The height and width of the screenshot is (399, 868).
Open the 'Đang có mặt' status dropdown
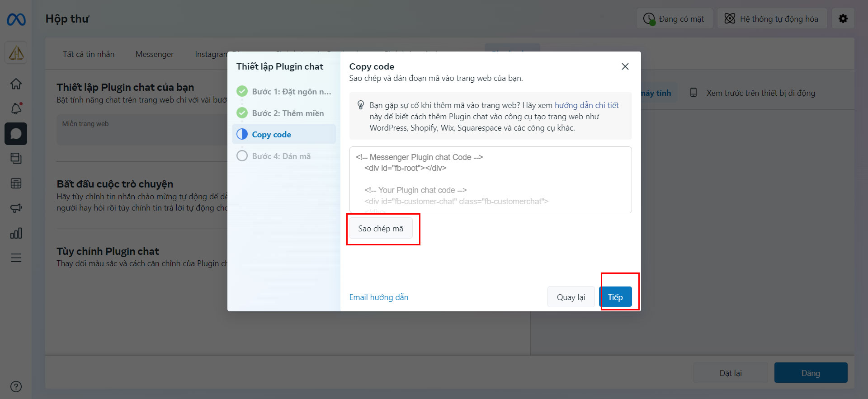tap(674, 19)
